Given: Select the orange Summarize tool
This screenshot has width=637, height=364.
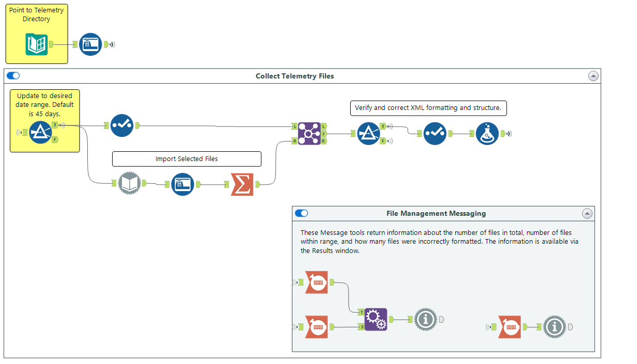Looking at the screenshot, I should pyautogui.click(x=242, y=184).
